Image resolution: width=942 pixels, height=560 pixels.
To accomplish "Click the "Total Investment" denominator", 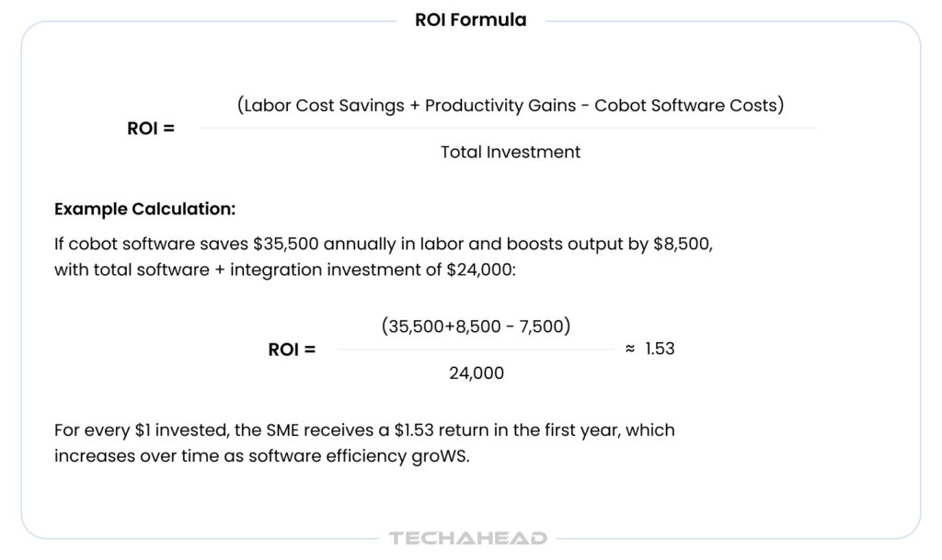I will (x=511, y=153).
